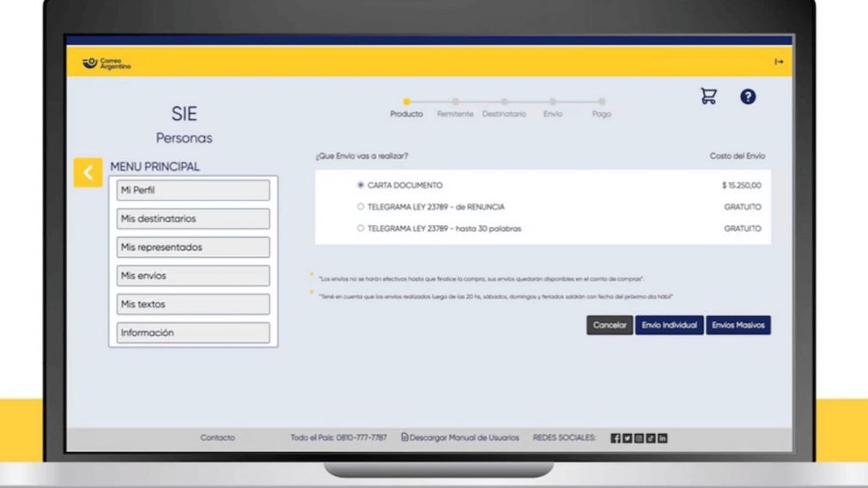Click the Envío step marker
This screenshot has width=868, height=488.
click(x=552, y=102)
